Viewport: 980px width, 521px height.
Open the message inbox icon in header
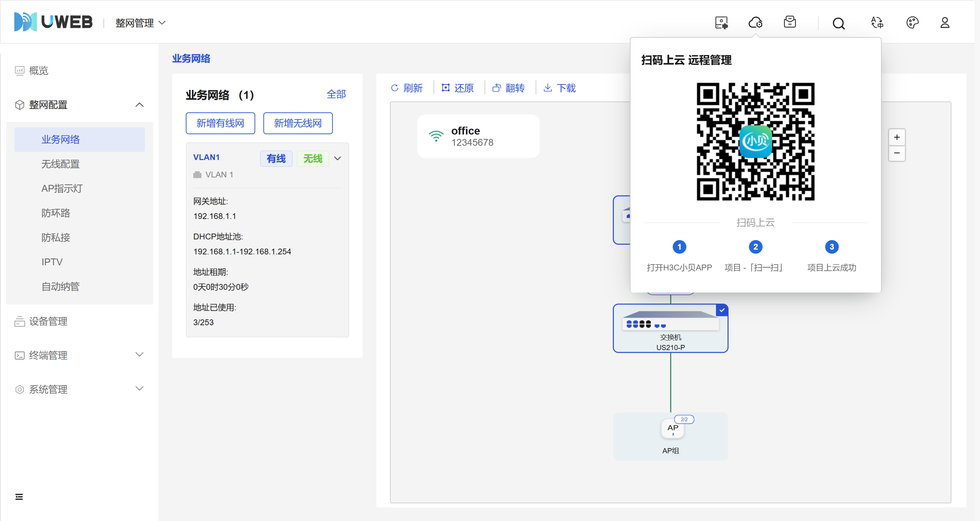790,22
